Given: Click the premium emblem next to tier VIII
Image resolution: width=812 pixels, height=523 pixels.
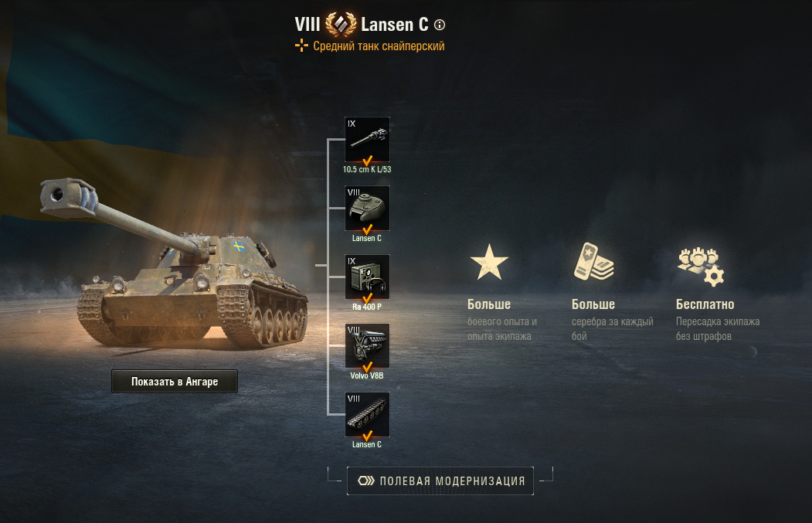Looking at the screenshot, I should [x=341, y=24].
